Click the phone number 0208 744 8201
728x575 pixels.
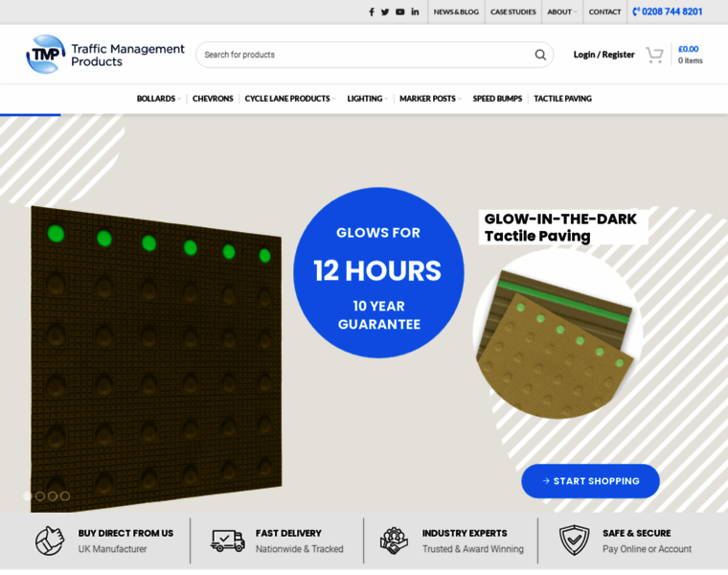tap(668, 11)
